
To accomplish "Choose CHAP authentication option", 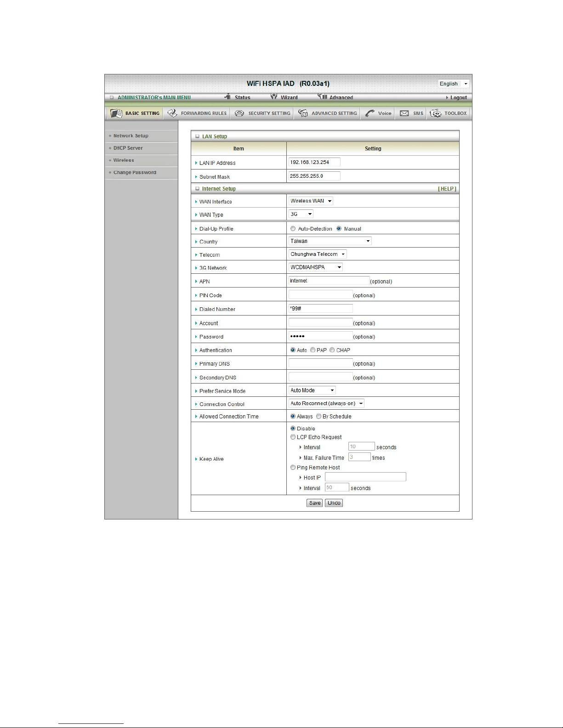I will tap(332, 350).
